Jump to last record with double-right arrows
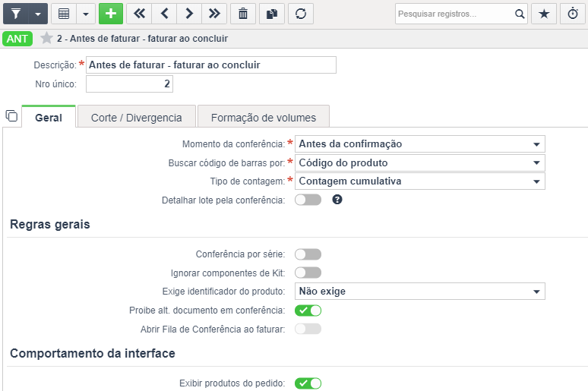Screen dimensions: 588x391 click(x=214, y=14)
